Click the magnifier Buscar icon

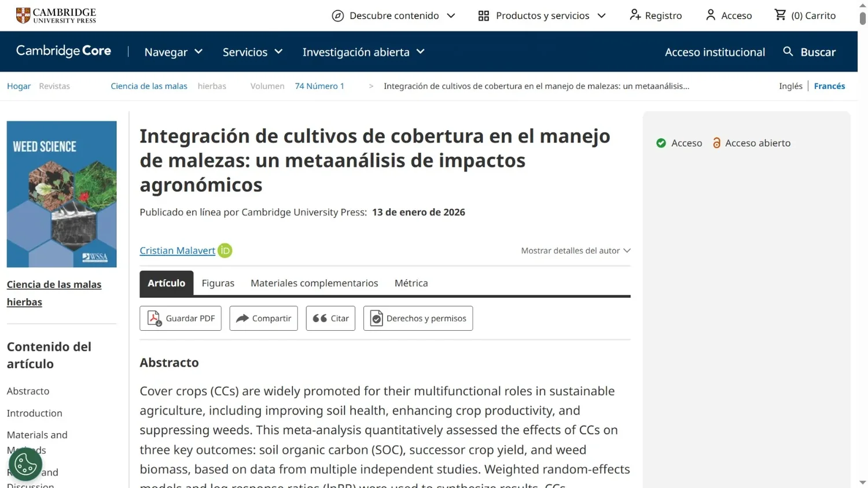click(788, 51)
